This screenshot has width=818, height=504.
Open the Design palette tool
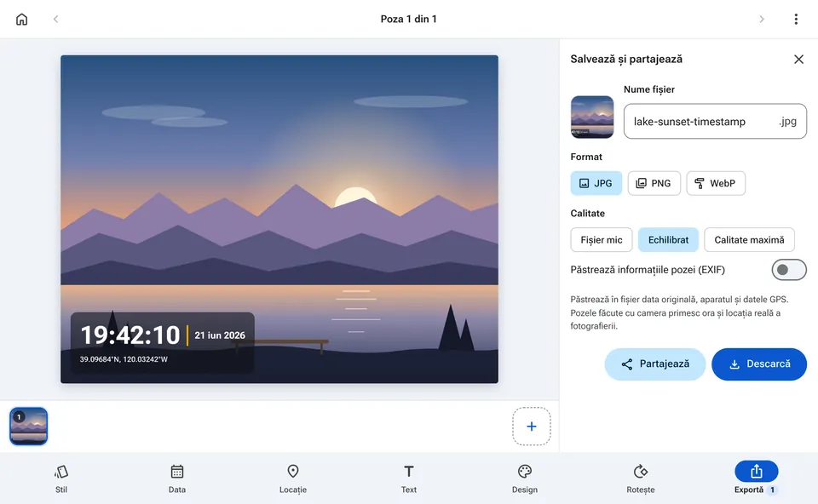tap(524, 479)
